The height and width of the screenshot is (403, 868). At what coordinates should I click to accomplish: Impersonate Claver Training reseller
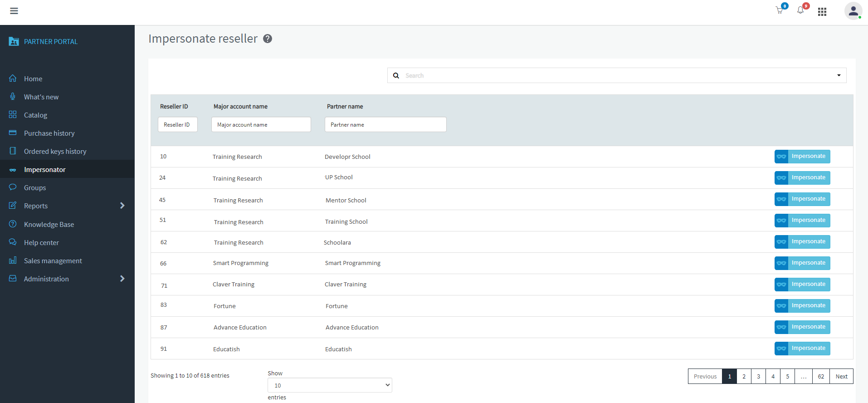pos(802,284)
